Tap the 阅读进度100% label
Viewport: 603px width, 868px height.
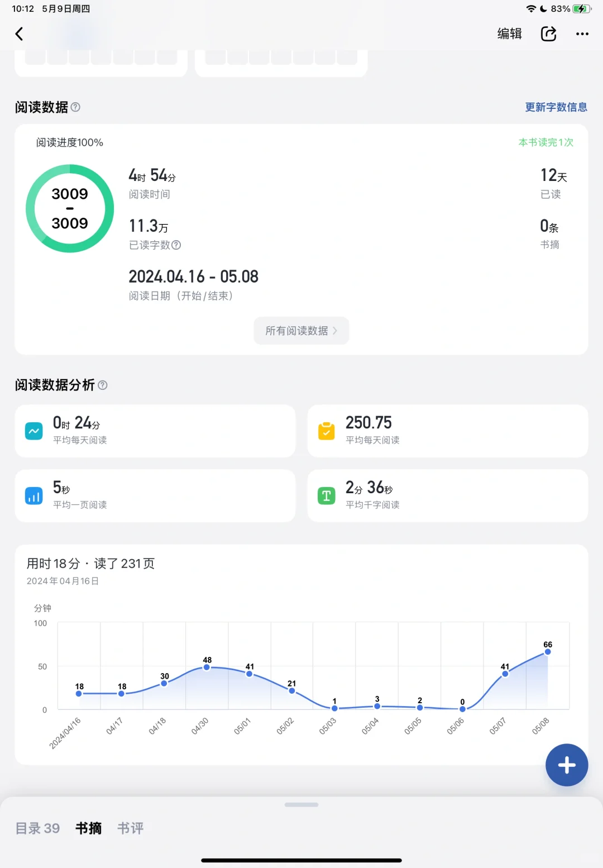[70, 142]
